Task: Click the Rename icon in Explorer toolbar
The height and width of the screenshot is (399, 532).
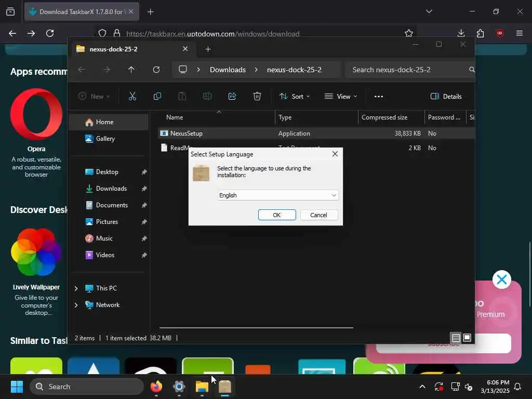Action: (207, 96)
